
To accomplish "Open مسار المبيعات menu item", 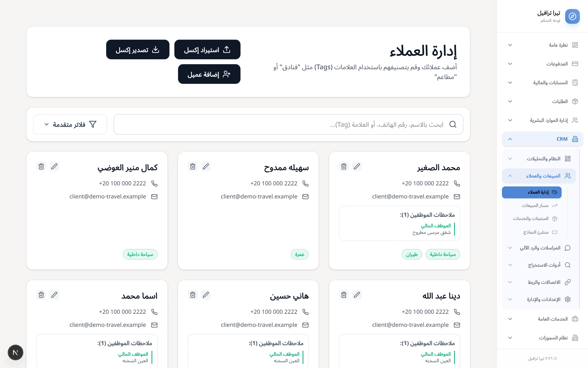I will (532, 206).
